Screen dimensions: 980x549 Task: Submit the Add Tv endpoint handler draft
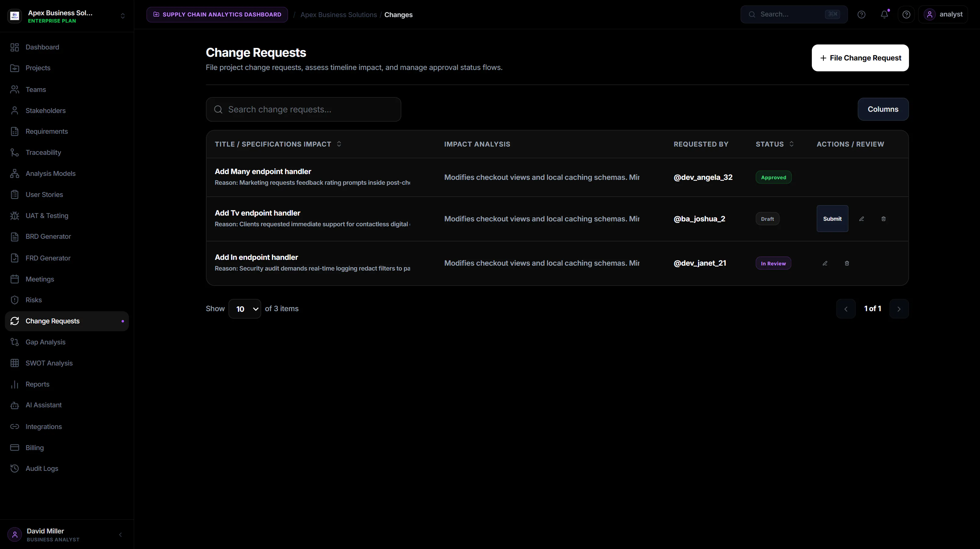832,219
